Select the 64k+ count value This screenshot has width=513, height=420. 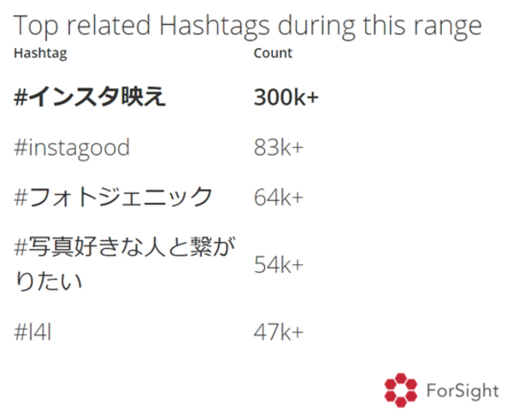click(x=279, y=198)
